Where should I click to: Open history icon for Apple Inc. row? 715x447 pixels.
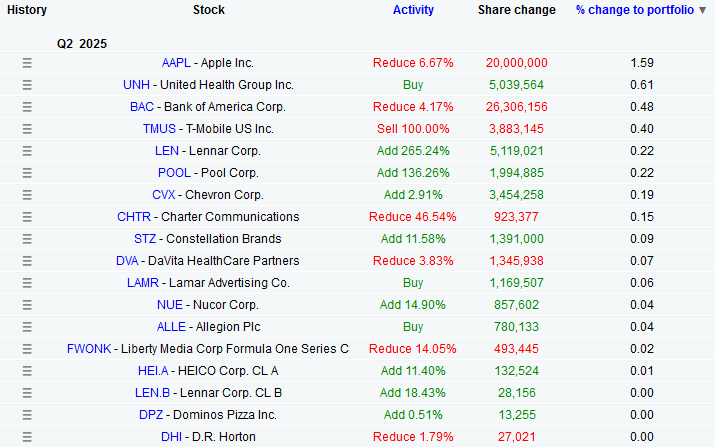tap(27, 63)
